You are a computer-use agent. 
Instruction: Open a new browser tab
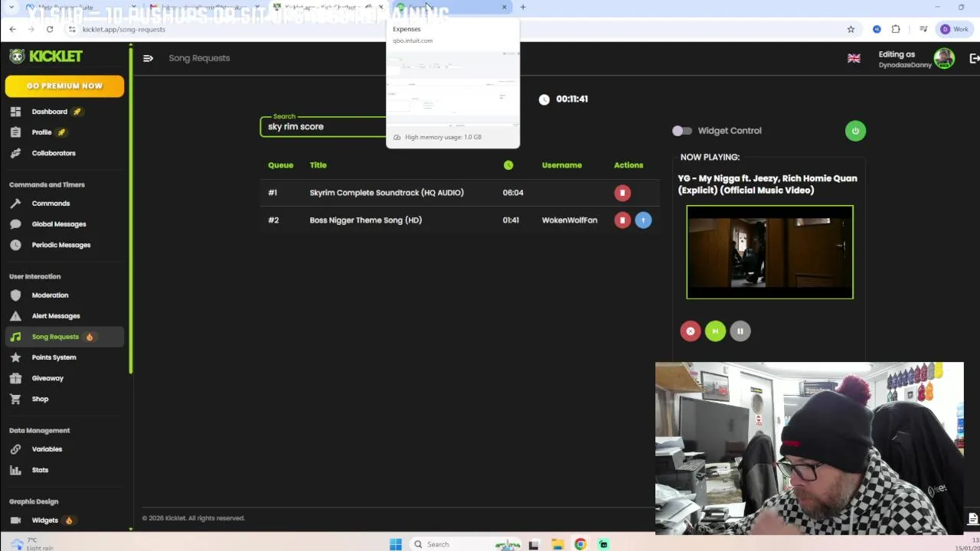(x=523, y=8)
